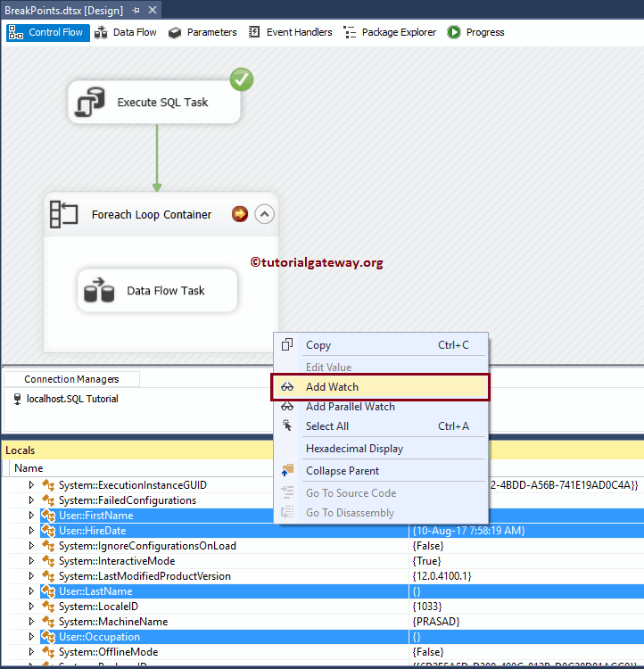The height and width of the screenshot is (669, 644).
Task: Click the Control Flow tab icon
Action: click(x=16, y=32)
